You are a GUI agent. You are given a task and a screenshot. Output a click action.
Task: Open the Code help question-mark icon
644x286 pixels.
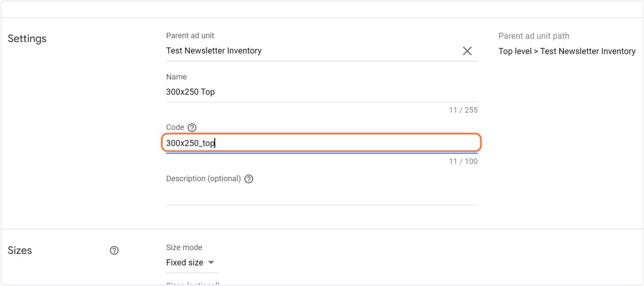pyautogui.click(x=192, y=128)
